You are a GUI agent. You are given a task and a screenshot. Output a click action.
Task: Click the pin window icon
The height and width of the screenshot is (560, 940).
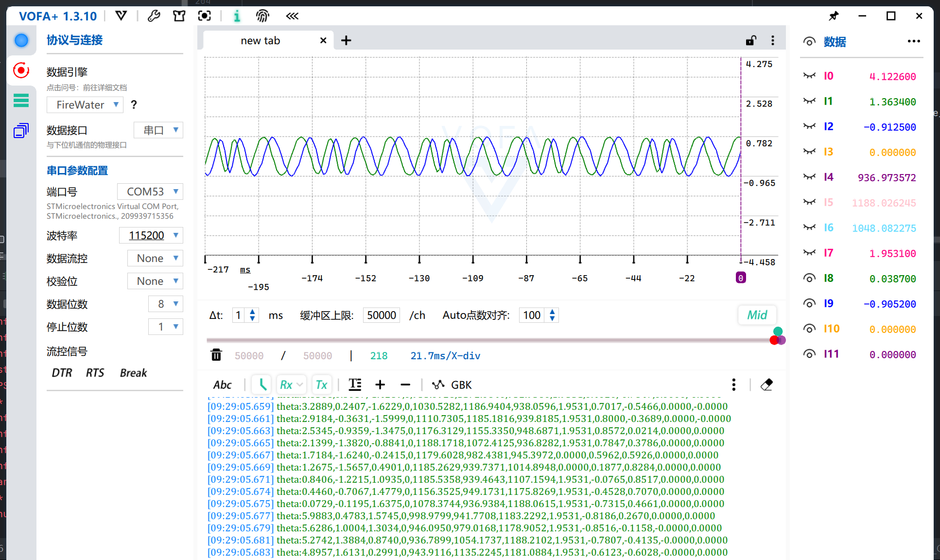pyautogui.click(x=834, y=16)
